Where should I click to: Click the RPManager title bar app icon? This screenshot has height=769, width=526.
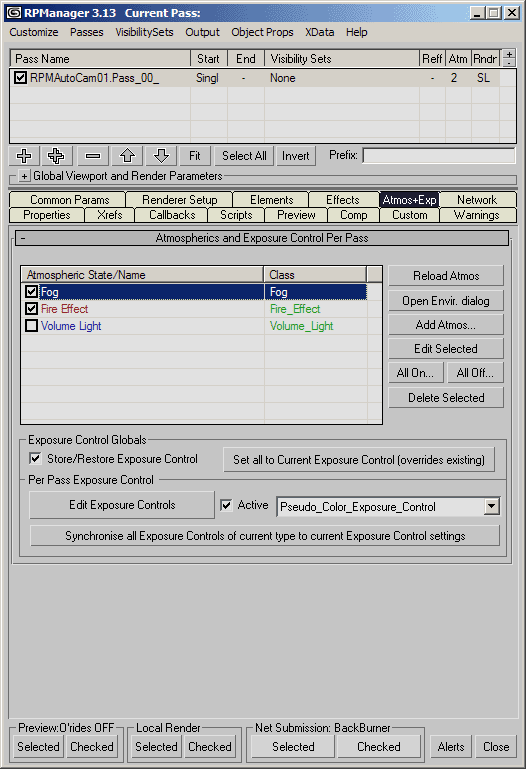[14, 13]
